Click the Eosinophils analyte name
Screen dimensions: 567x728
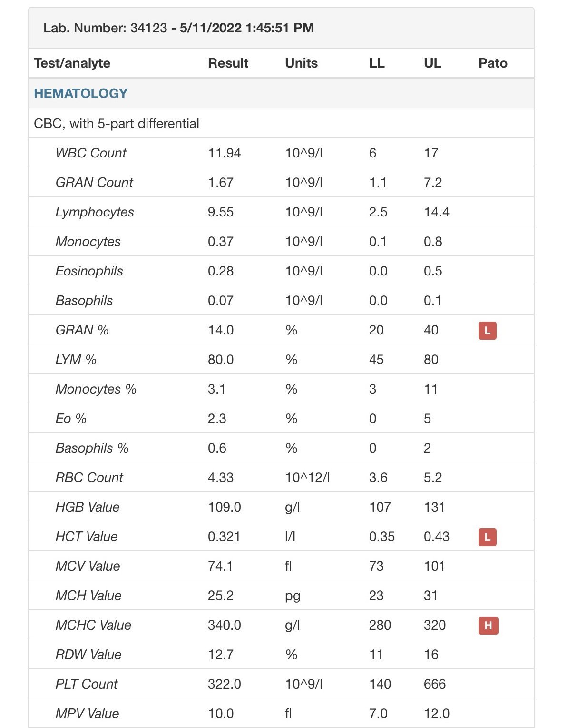click(x=89, y=271)
